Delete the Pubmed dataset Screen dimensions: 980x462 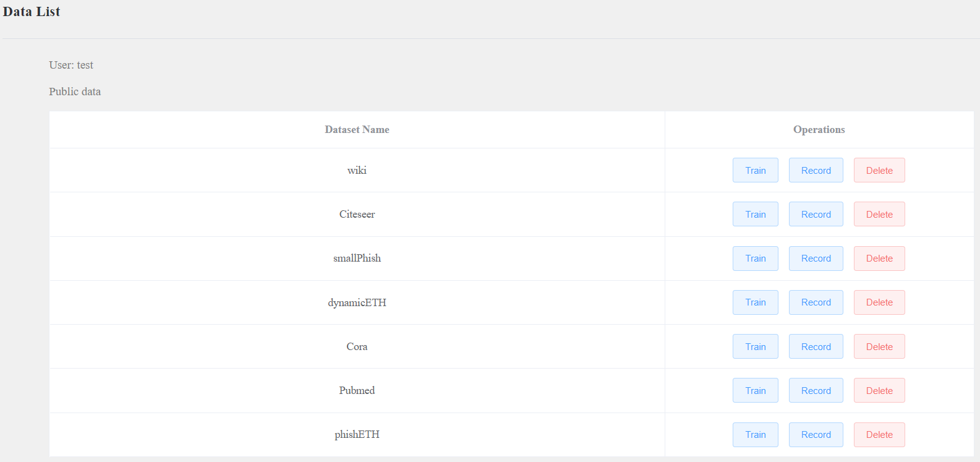[x=879, y=390]
